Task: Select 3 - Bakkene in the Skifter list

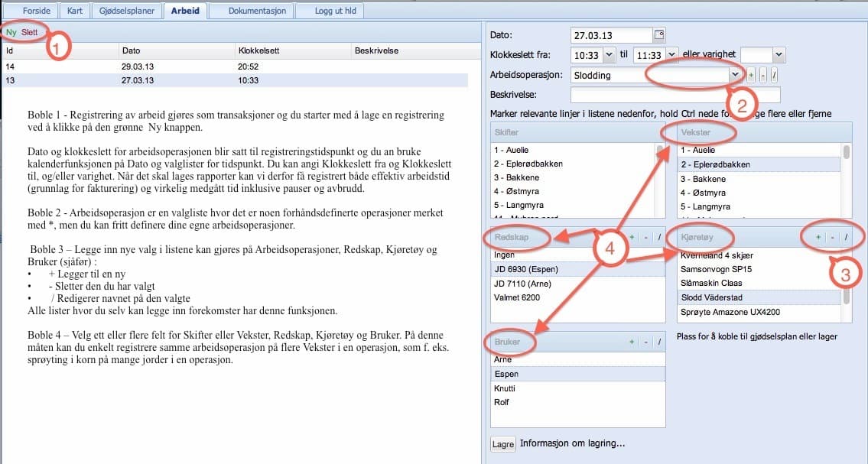Action: click(574, 177)
